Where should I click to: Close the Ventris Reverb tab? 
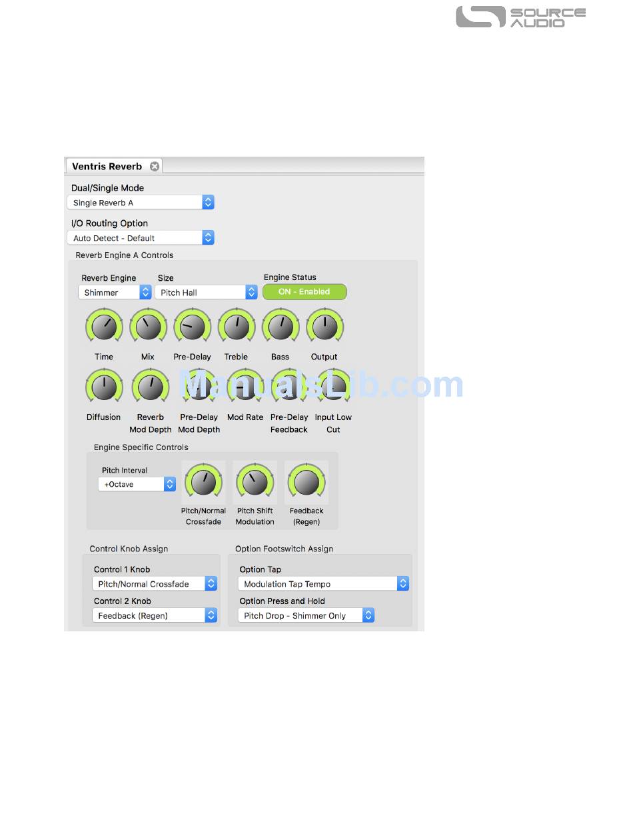click(x=155, y=167)
